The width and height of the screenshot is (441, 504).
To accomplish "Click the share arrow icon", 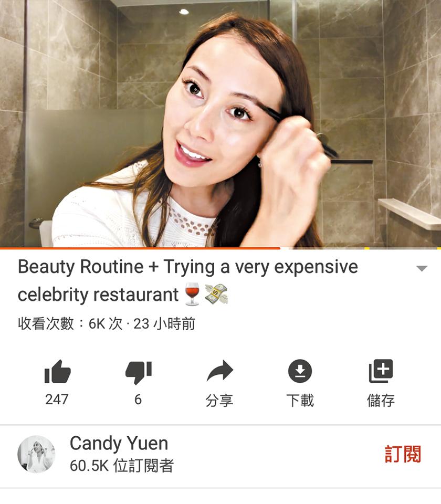I will click(220, 371).
